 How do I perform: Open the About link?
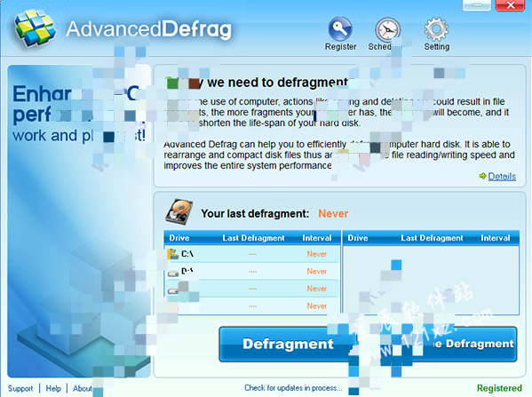[83, 388]
